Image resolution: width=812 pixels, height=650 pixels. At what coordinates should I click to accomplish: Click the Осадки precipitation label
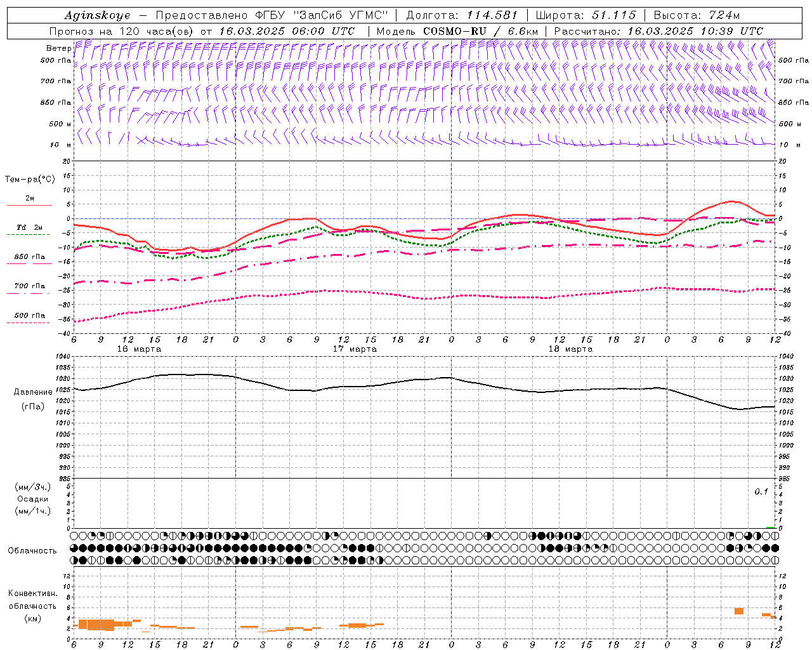click(33, 499)
